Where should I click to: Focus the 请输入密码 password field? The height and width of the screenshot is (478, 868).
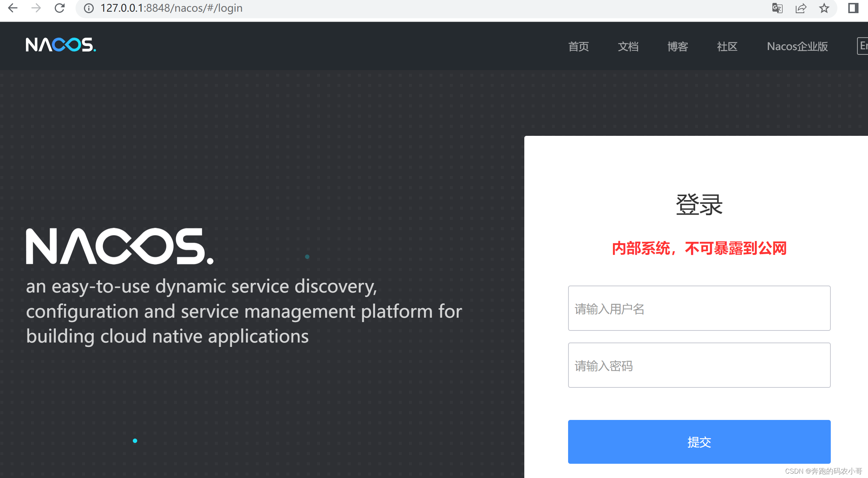[699, 365]
